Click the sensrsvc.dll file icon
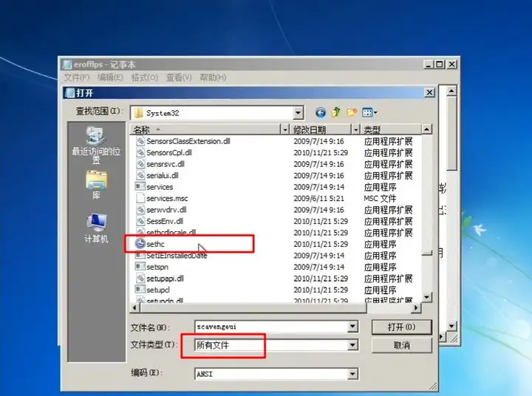 [x=140, y=164]
